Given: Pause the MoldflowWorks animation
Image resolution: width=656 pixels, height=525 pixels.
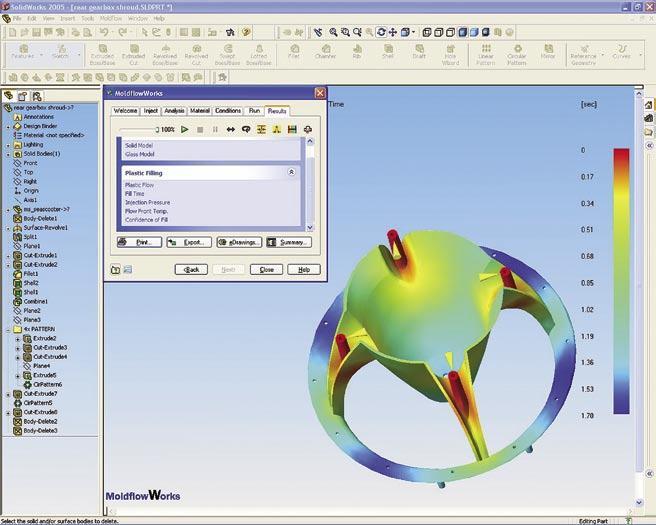Looking at the screenshot, I should (215, 130).
